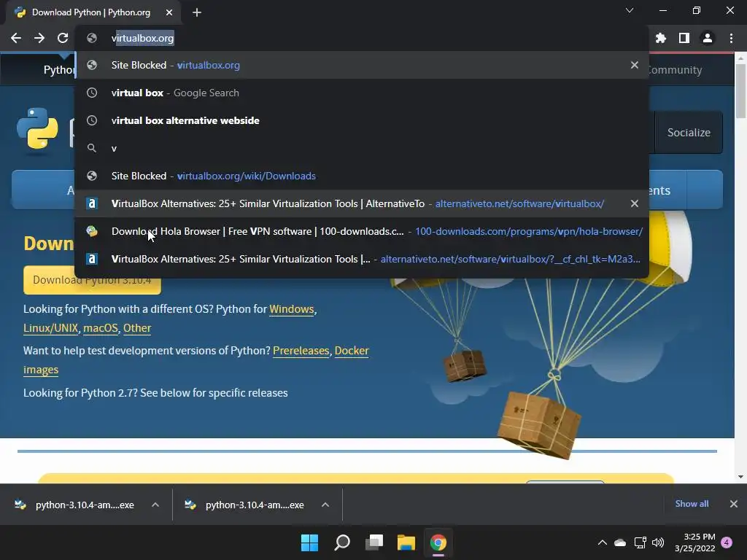747x560 pixels.
Task: Open the side panel icon in toolbar
Action: pos(684,38)
